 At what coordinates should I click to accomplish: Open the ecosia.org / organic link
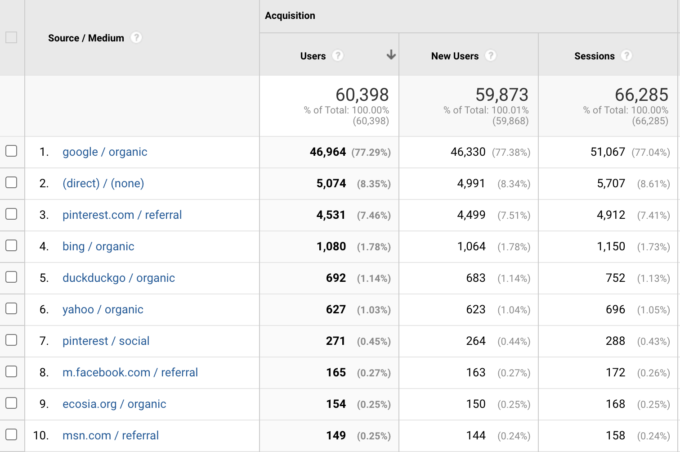tap(114, 404)
